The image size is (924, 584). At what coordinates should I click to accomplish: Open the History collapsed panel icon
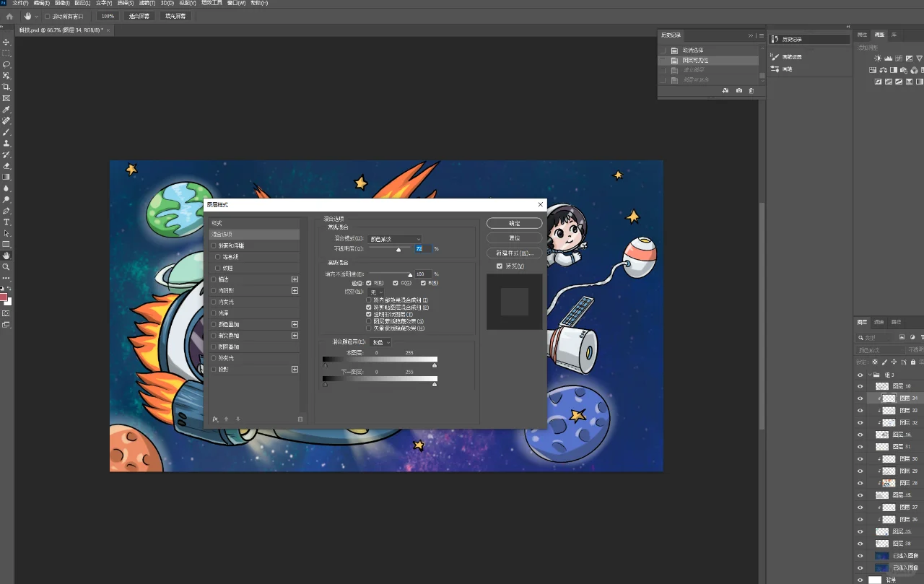click(x=775, y=39)
